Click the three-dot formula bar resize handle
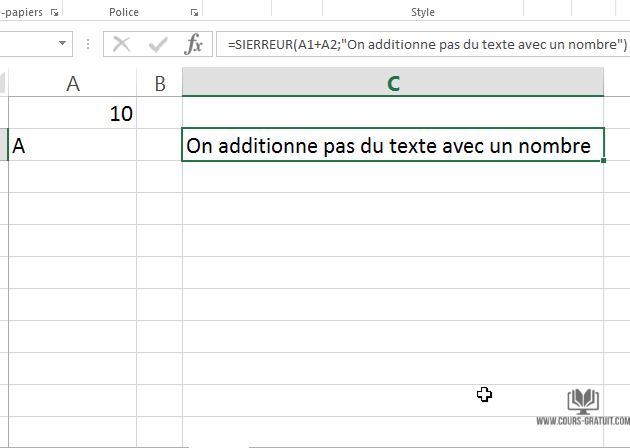This screenshot has height=448, width=630. tap(89, 45)
